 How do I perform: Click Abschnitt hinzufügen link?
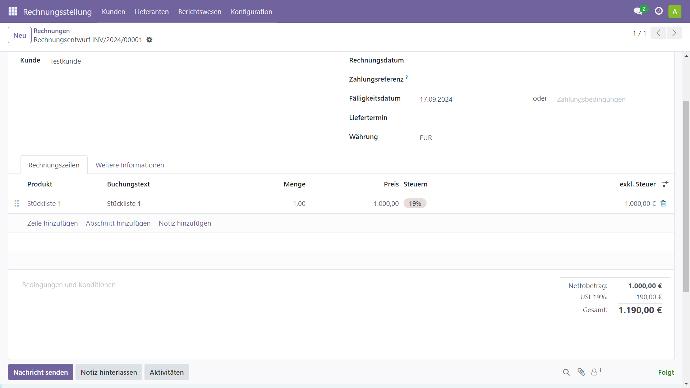coord(118,223)
